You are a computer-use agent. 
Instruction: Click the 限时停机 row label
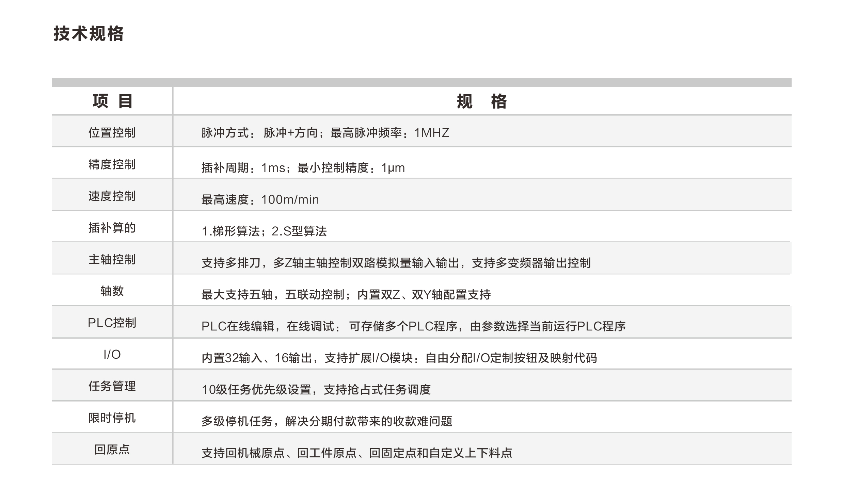[112, 418]
